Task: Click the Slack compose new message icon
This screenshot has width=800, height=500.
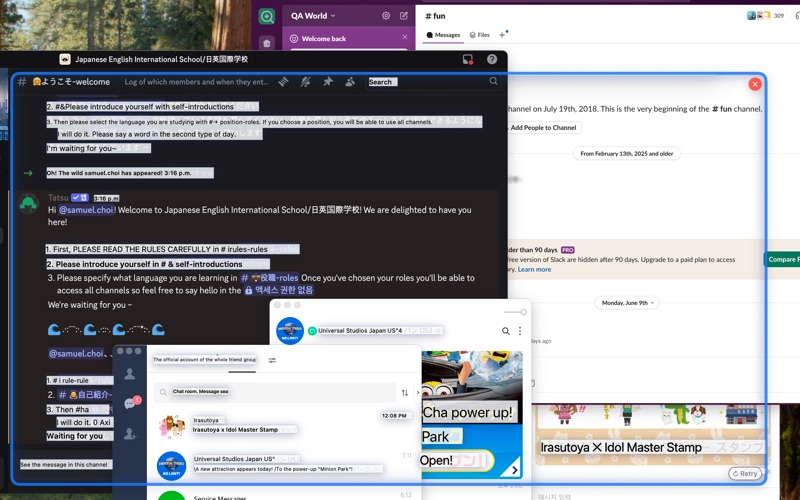Action: coord(404,16)
